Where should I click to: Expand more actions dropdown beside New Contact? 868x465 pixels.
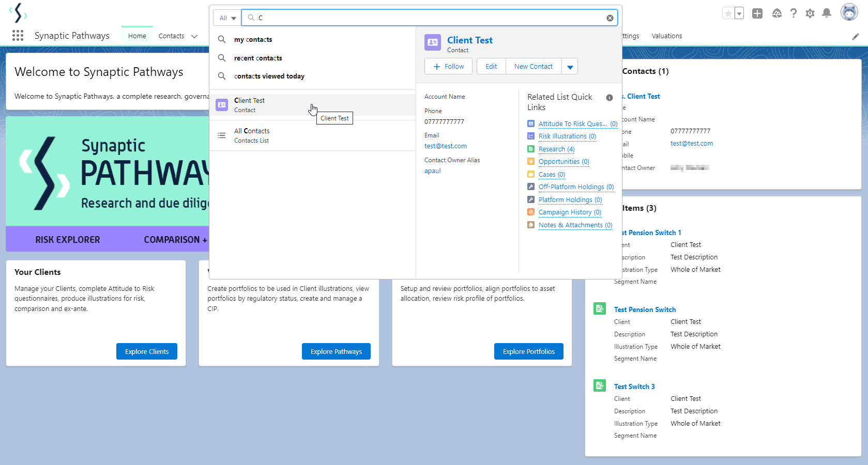click(x=570, y=66)
